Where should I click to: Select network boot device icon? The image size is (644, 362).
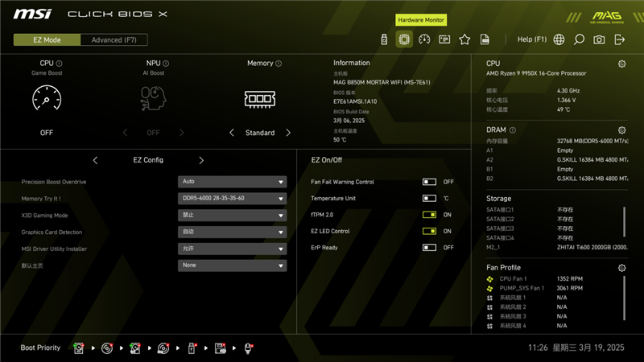pos(249,348)
